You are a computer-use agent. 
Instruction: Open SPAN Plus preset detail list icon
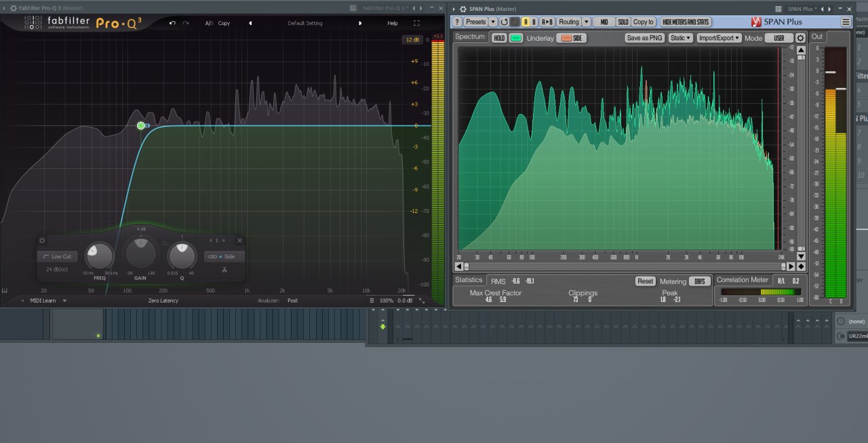pyautogui.click(x=778, y=9)
